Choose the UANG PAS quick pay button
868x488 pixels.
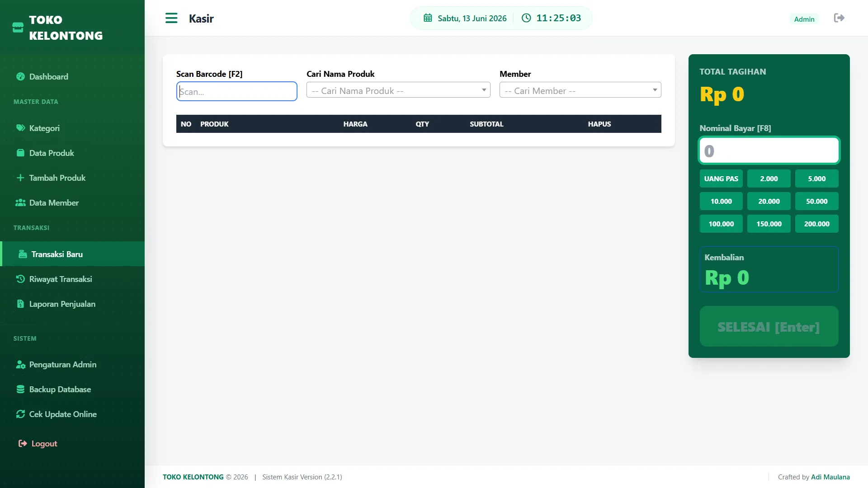click(721, 178)
